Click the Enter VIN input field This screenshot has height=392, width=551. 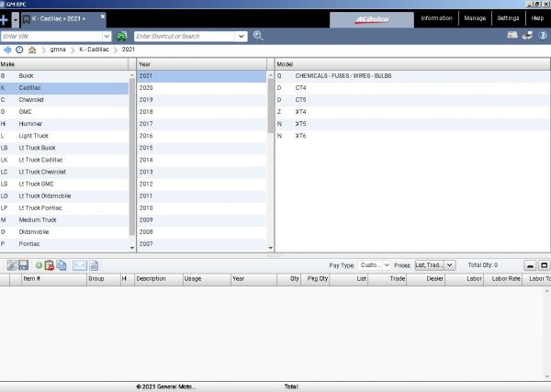pyautogui.click(x=51, y=36)
